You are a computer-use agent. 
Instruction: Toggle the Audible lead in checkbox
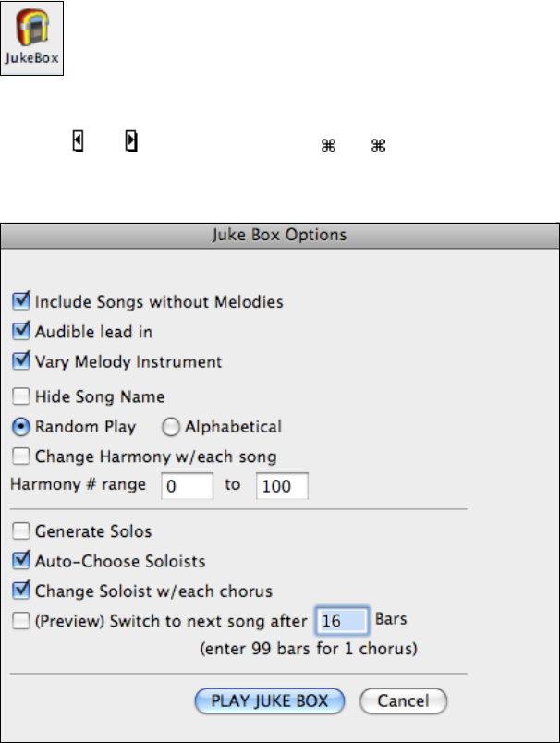point(21,331)
